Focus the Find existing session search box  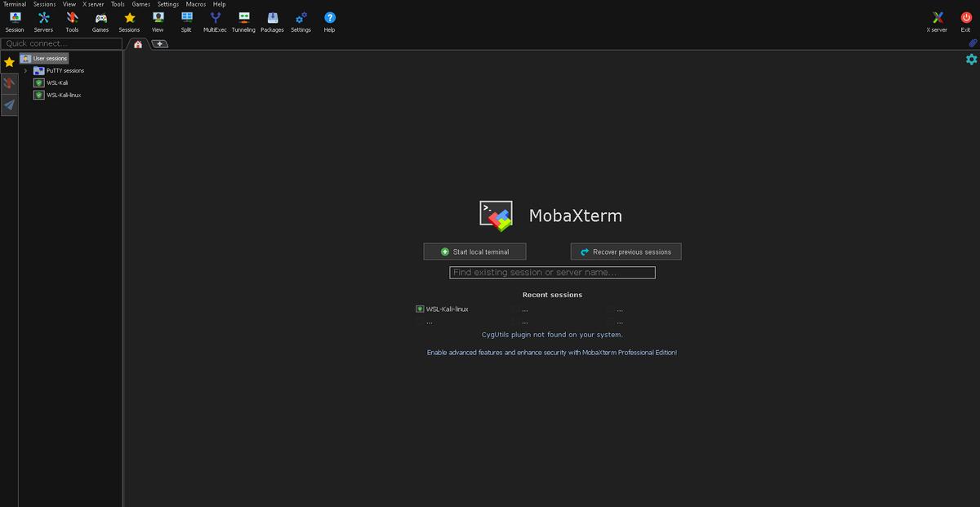[552, 272]
